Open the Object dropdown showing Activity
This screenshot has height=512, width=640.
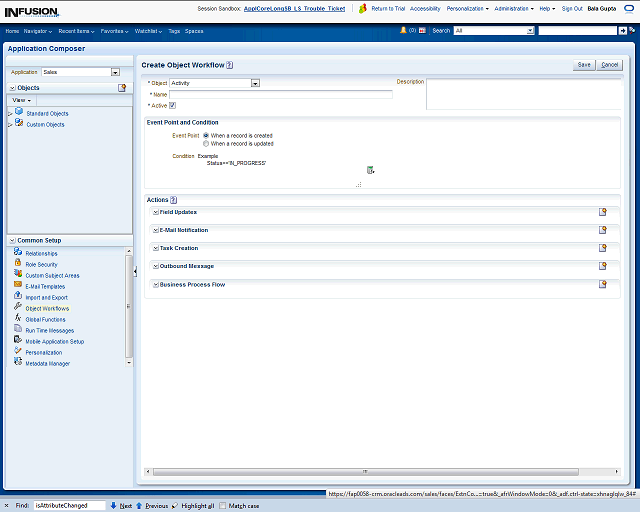click(x=255, y=83)
